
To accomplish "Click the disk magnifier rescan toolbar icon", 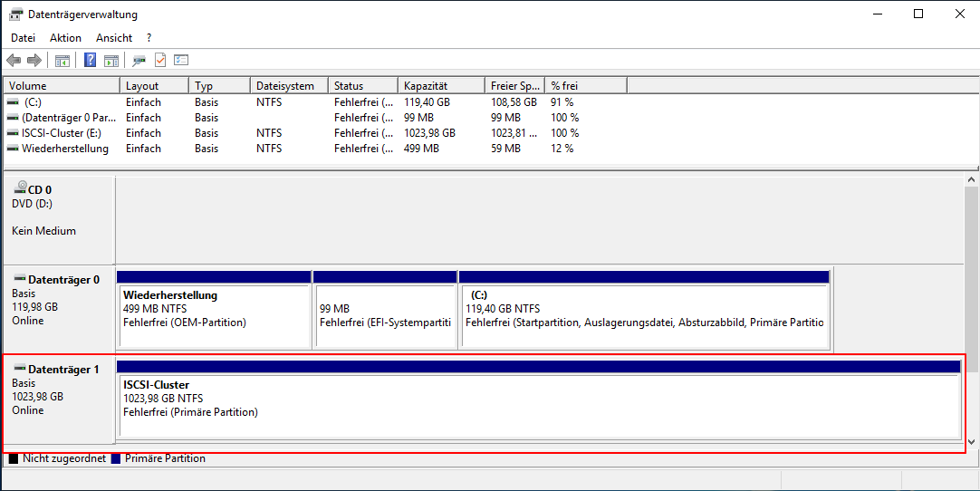I will pos(139,60).
